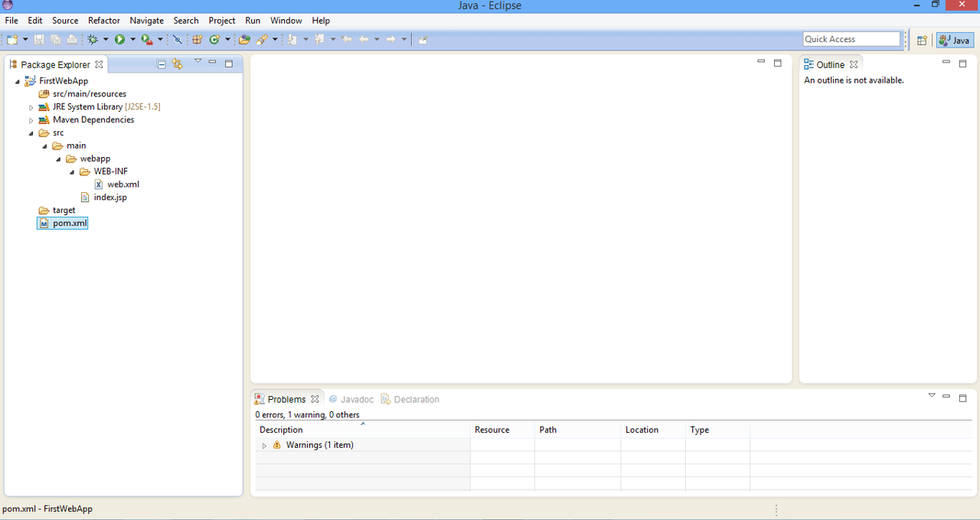Open the Window menu
The height and width of the screenshot is (520, 980).
(x=286, y=21)
